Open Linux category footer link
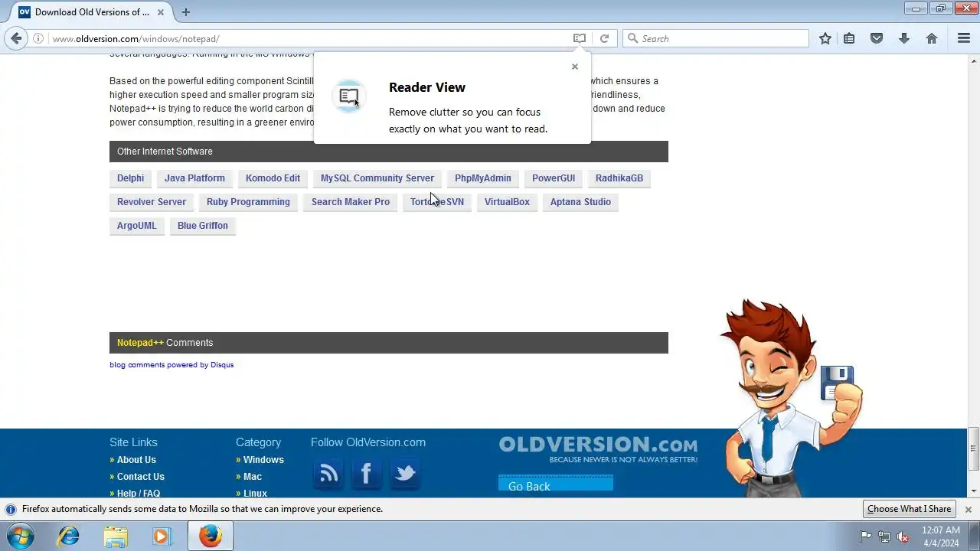The height and width of the screenshot is (551, 980). 255,494
